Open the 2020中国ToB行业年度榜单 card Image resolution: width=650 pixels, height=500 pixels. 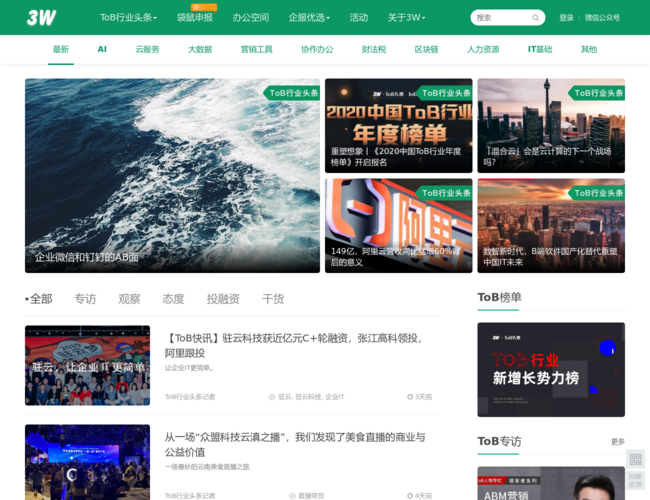pyautogui.click(x=398, y=126)
